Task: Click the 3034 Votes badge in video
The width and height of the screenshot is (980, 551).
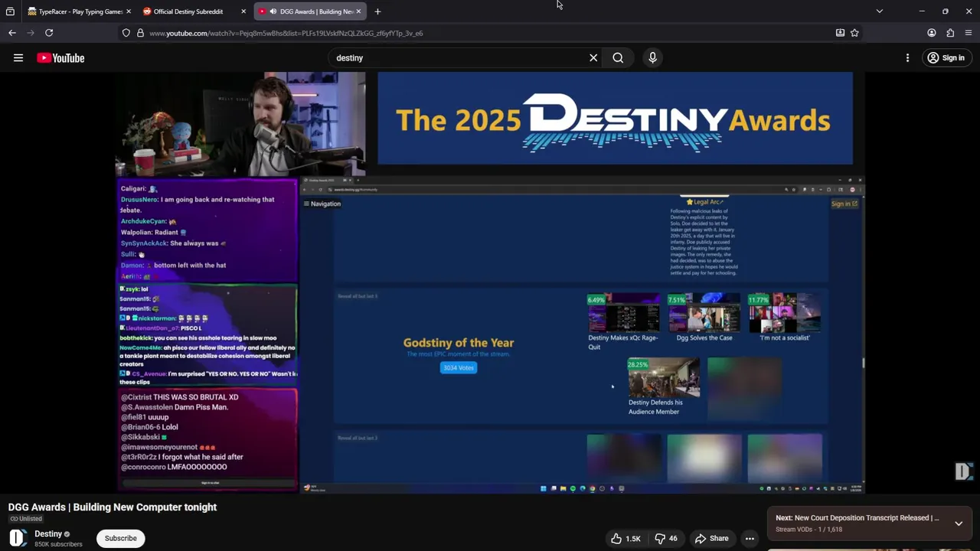Action: pyautogui.click(x=459, y=367)
